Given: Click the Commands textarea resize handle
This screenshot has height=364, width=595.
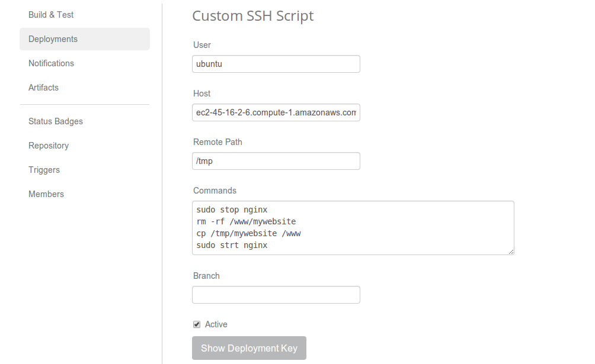Looking at the screenshot, I should click(x=511, y=252).
